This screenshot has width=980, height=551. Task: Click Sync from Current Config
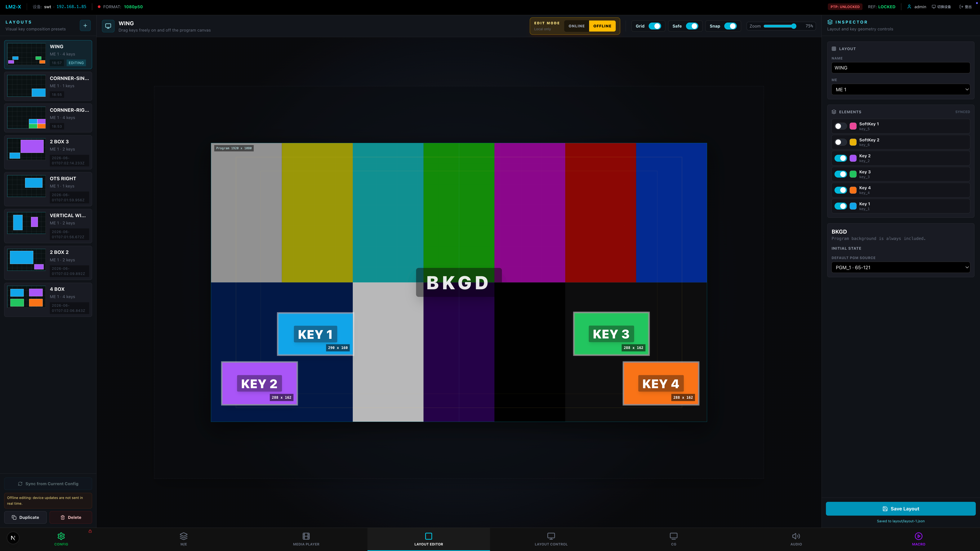[48, 484]
